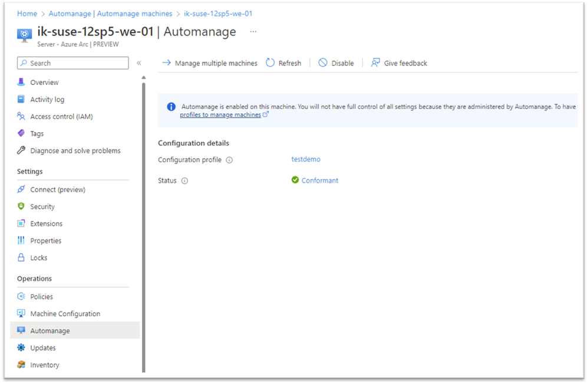Click the Automanage icon in sidebar
Viewport: 588px width, 384px height.
click(x=21, y=330)
